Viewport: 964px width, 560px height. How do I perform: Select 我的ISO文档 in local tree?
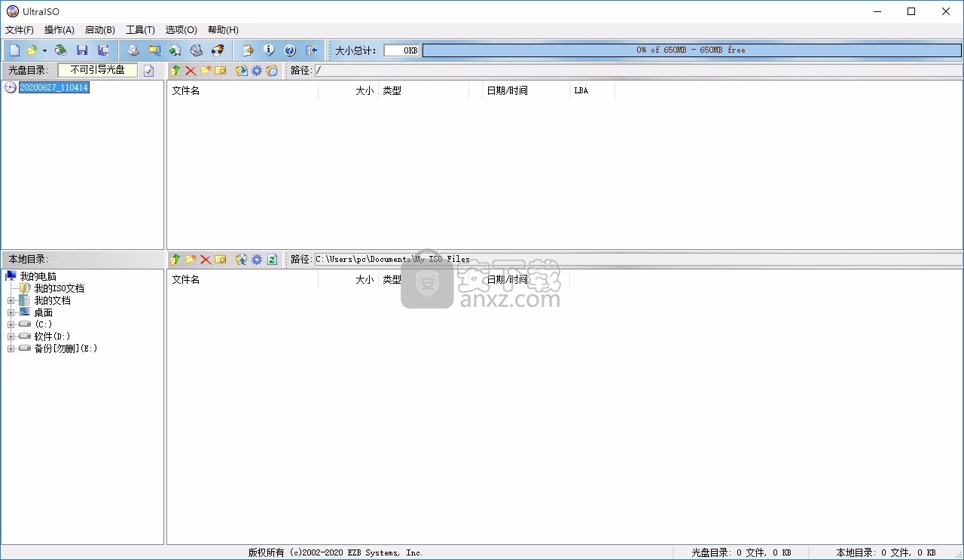click(59, 288)
